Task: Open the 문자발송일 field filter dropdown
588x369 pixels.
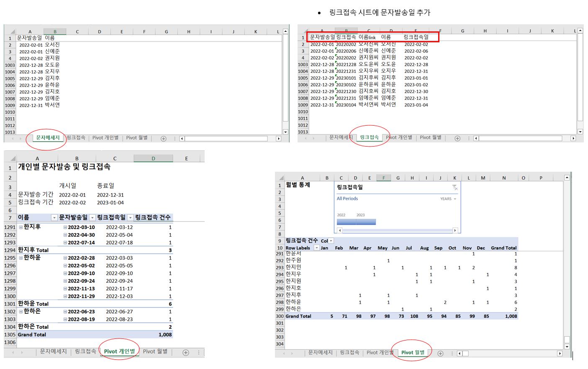Action: tap(92, 218)
